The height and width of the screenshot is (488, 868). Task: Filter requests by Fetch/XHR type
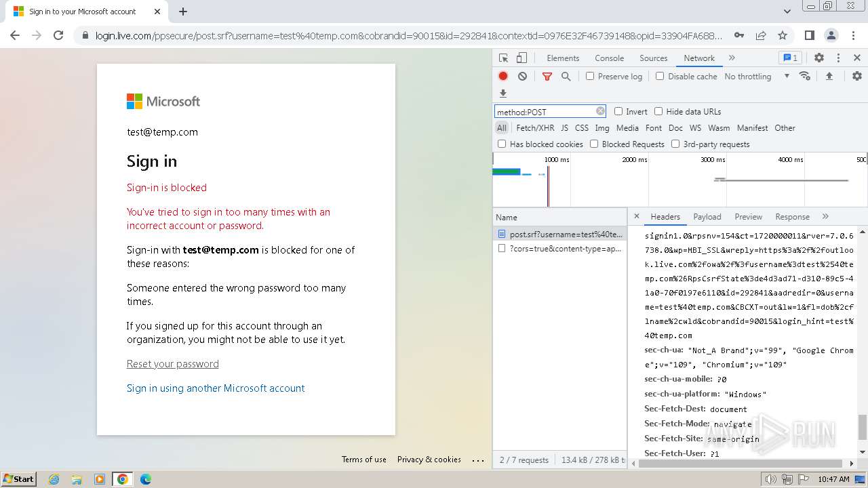(535, 127)
